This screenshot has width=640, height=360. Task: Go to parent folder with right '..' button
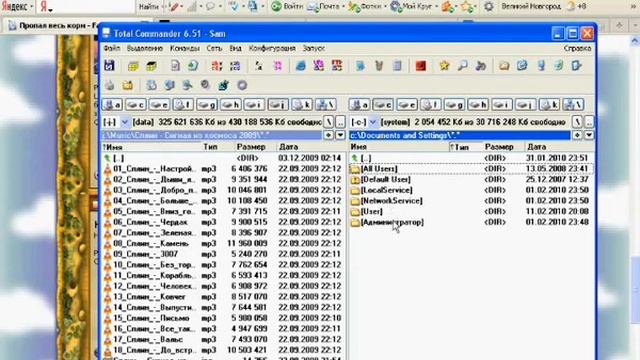point(589,122)
